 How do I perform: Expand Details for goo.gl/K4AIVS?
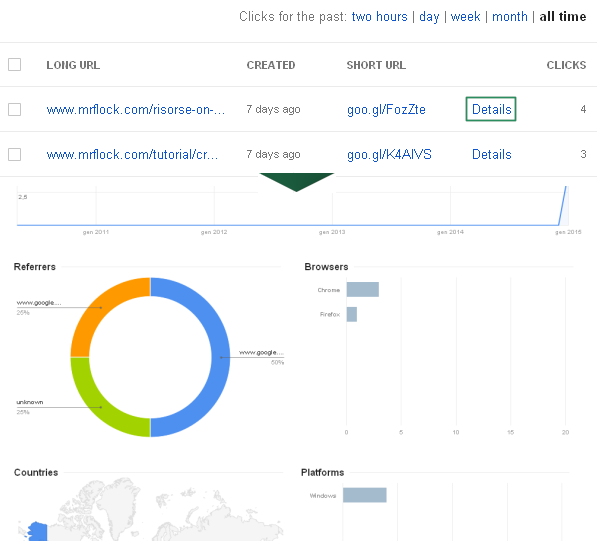[491, 155]
